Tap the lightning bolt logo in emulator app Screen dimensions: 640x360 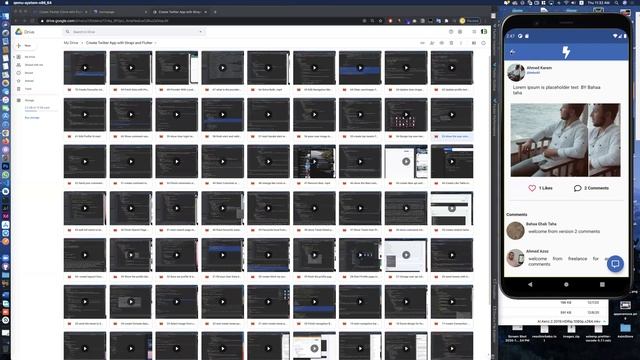(x=566, y=52)
